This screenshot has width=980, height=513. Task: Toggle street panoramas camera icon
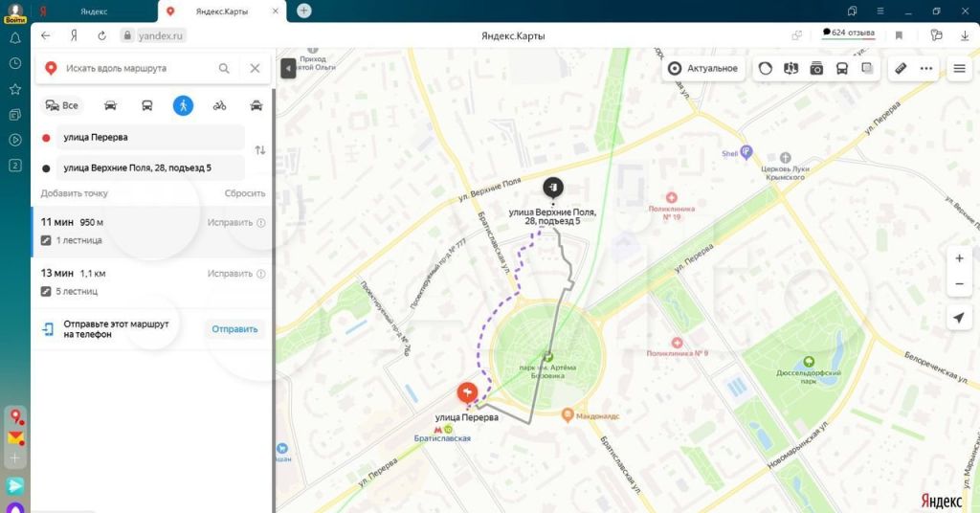pyautogui.click(x=816, y=68)
